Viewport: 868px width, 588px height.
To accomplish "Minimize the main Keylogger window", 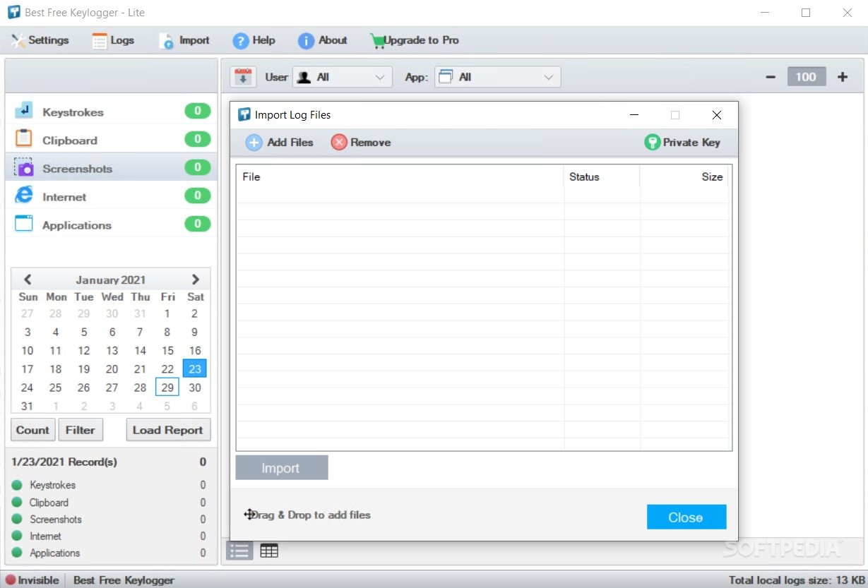I will [x=765, y=13].
